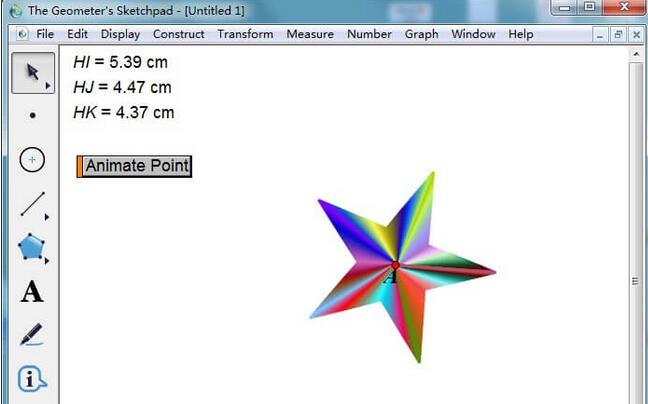Click the red center point of the star
Screen dimensions: 648x404
coord(395,265)
